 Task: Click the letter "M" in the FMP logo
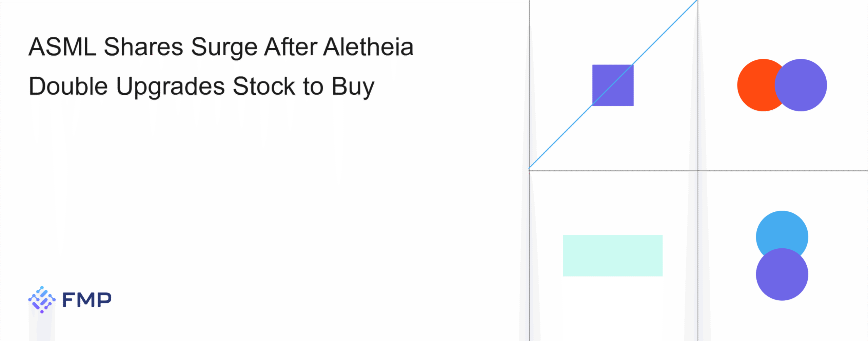tap(87, 300)
